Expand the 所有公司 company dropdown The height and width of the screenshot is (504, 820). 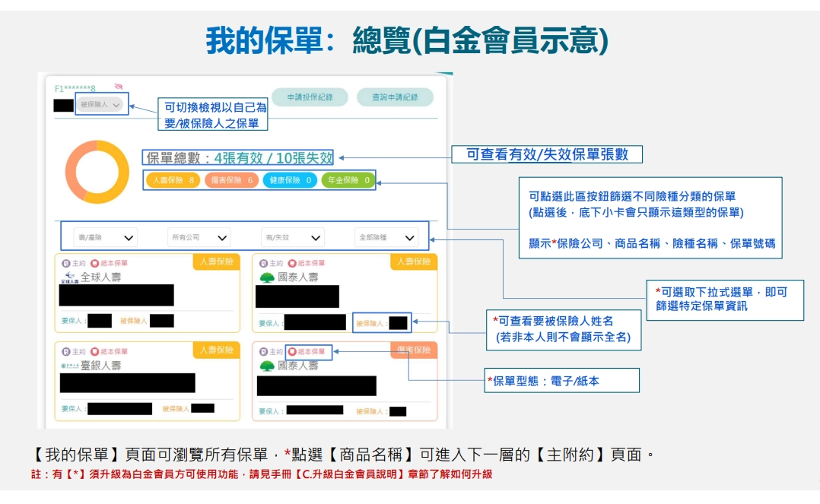click(x=199, y=237)
